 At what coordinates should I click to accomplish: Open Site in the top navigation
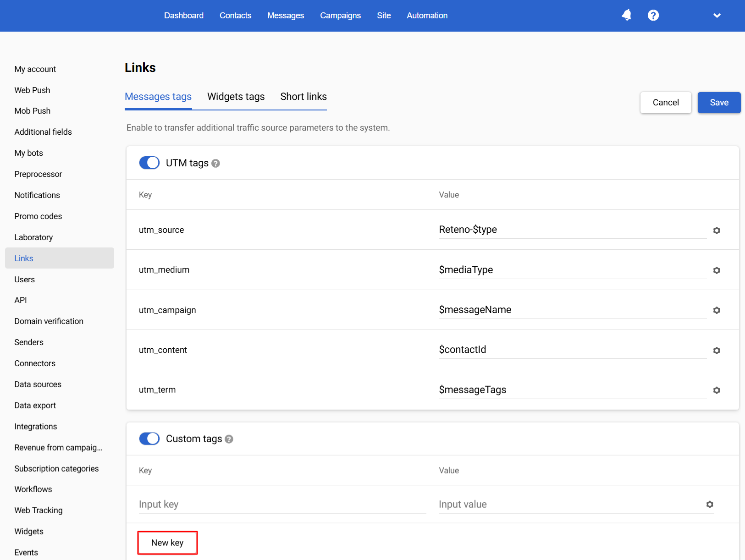click(x=384, y=16)
